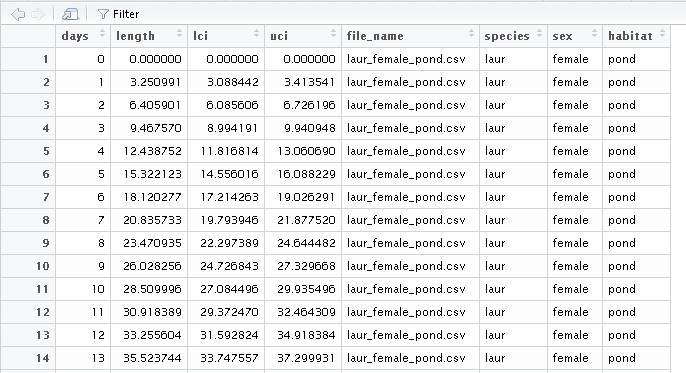The width and height of the screenshot is (686, 373).
Task: Sort by the length column arrows
Action: [x=179, y=33]
